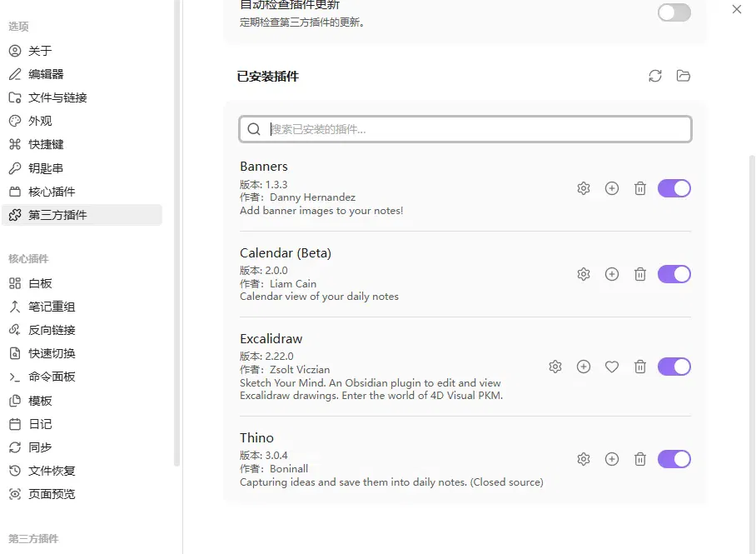This screenshot has width=756, height=554.
Task: Open 白板 core plugin settings
Action: (82, 283)
